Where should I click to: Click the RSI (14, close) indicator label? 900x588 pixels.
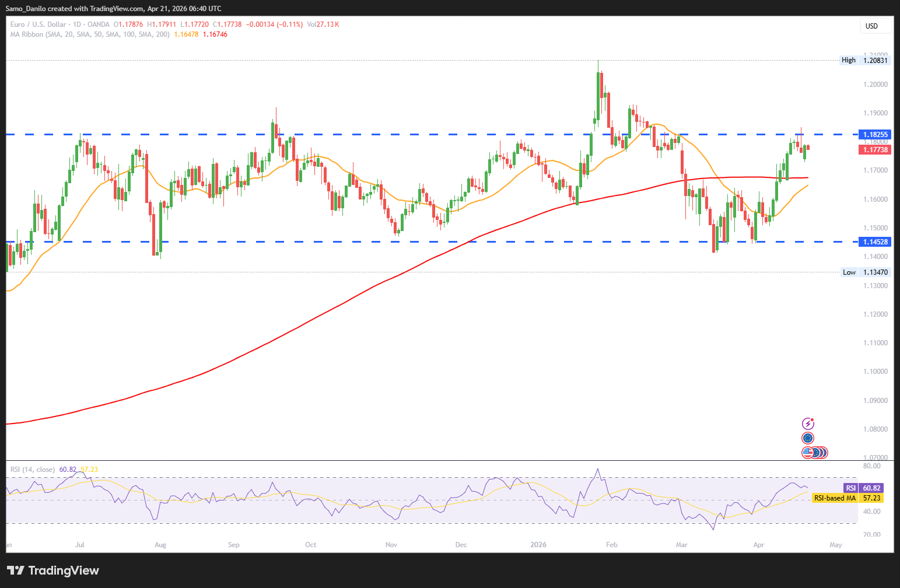[33, 470]
